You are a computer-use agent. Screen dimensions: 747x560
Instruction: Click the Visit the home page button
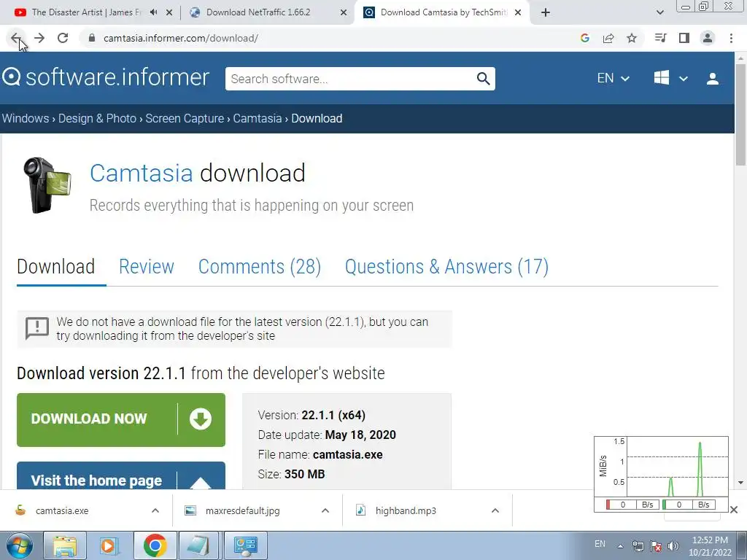[x=121, y=475]
